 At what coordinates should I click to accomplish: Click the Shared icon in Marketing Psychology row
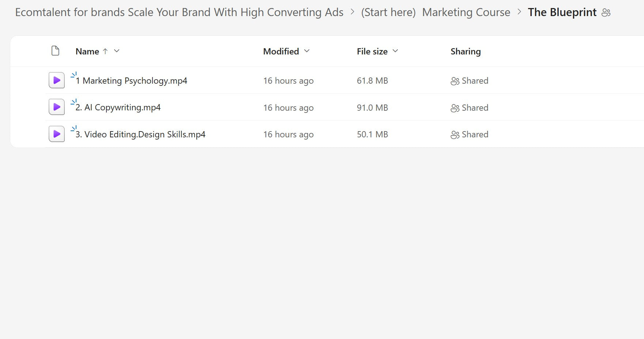point(455,81)
